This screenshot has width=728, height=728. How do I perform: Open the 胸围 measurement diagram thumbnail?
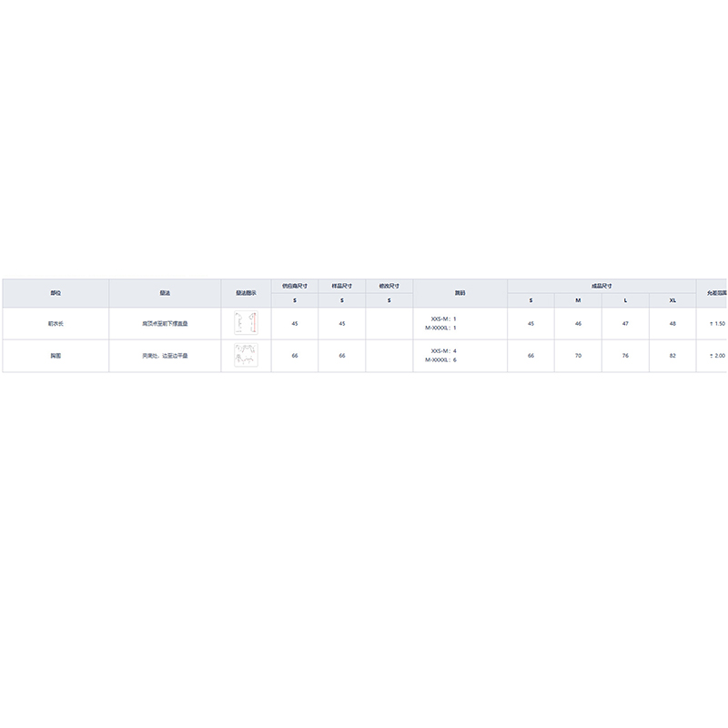[x=246, y=355]
